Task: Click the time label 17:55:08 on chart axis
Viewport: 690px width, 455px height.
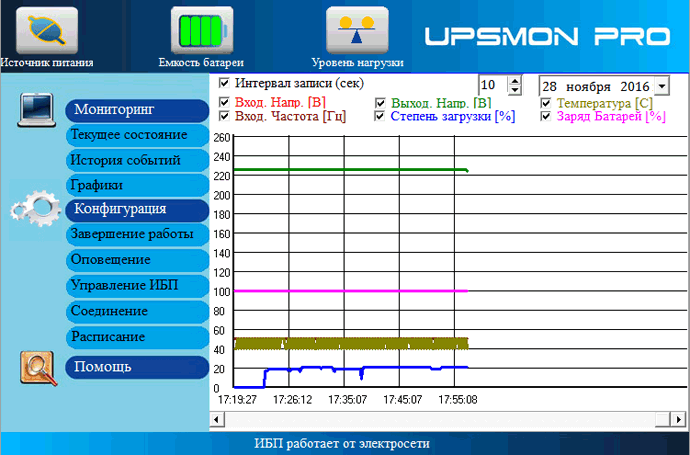Action: pyautogui.click(x=458, y=400)
